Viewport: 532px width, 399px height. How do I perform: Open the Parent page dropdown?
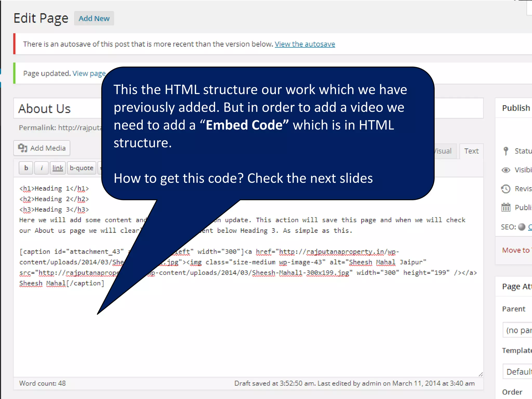pyautogui.click(x=517, y=330)
